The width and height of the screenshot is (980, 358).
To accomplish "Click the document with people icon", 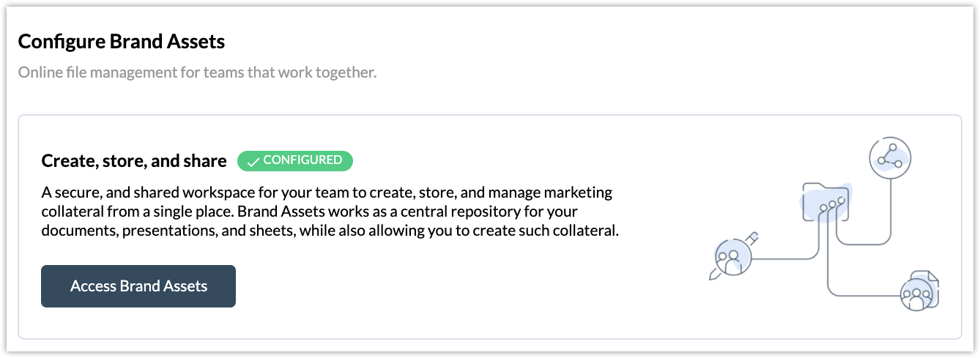I will pyautogui.click(x=918, y=290).
